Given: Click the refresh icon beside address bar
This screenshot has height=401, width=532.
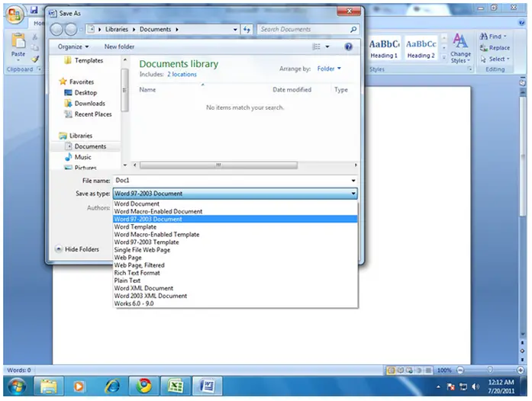Looking at the screenshot, I should 247,30.
